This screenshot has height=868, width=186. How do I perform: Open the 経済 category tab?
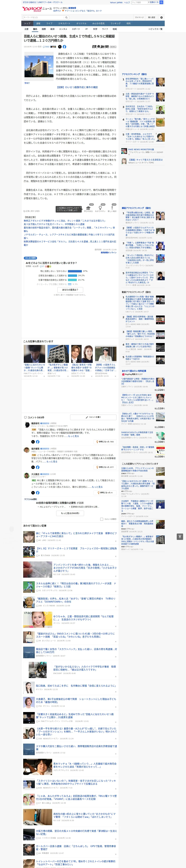coord(52,29)
